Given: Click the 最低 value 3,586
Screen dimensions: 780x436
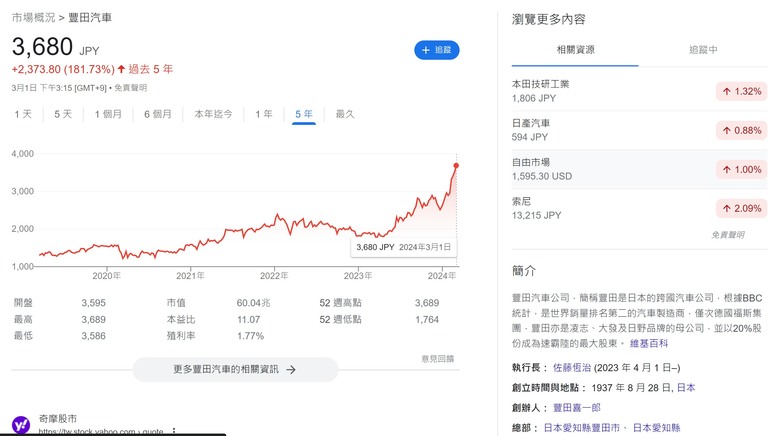Looking at the screenshot, I should coord(94,336).
